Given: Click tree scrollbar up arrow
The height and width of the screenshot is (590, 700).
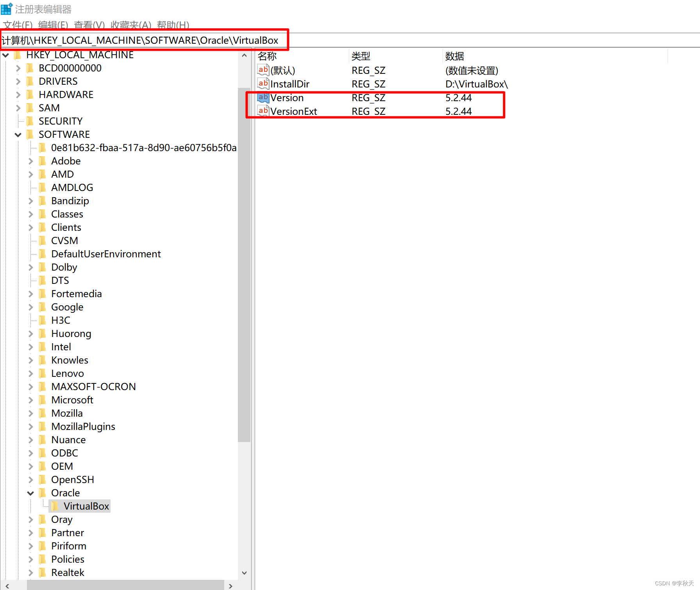Looking at the screenshot, I should (244, 55).
